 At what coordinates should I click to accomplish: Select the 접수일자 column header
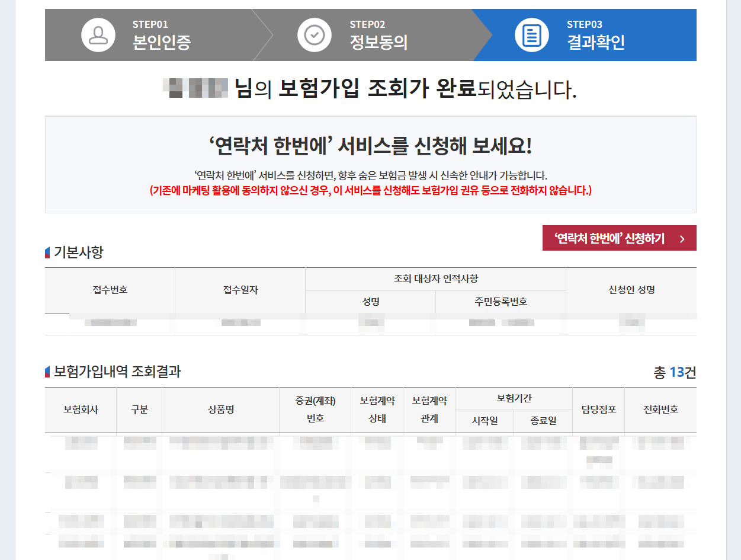[x=240, y=290]
